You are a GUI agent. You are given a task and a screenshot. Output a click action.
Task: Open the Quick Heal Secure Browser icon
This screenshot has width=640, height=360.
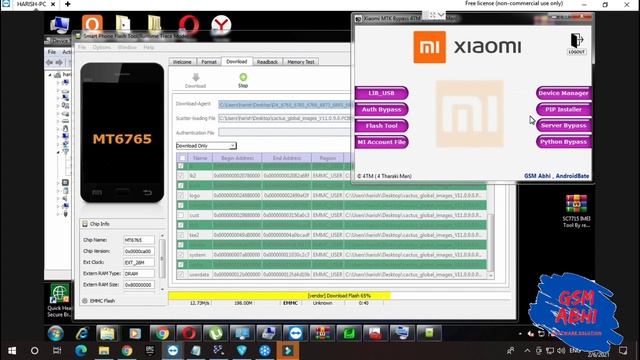(60, 294)
